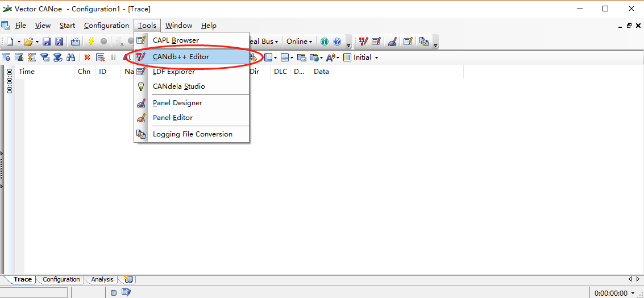This screenshot has height=298, width=644.
Task: Open the View menu
Action: (x=43, y=26)
